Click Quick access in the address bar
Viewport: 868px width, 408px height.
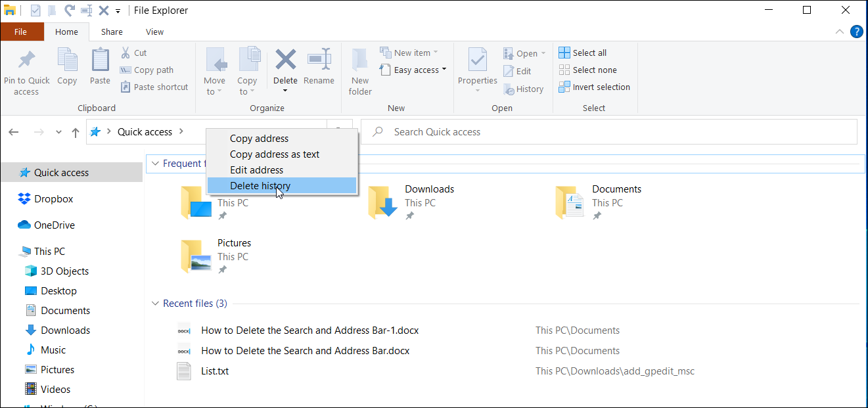coord(145,132)
